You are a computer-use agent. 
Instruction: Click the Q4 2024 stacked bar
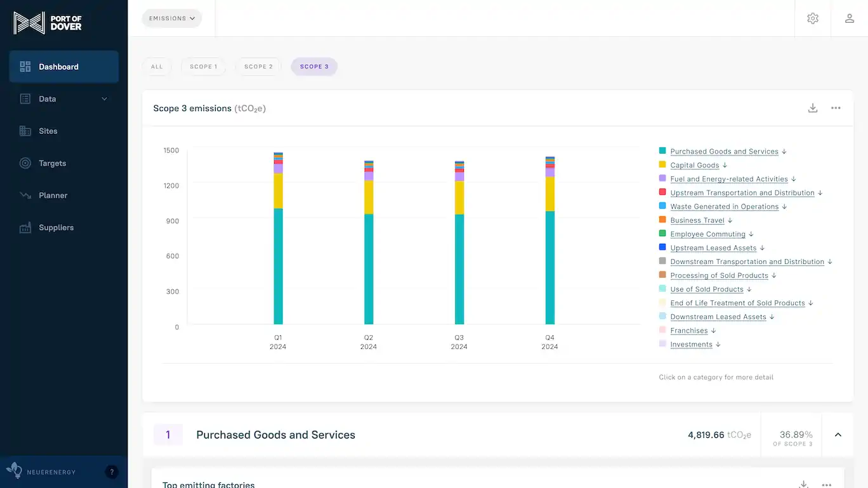[550, 241]
